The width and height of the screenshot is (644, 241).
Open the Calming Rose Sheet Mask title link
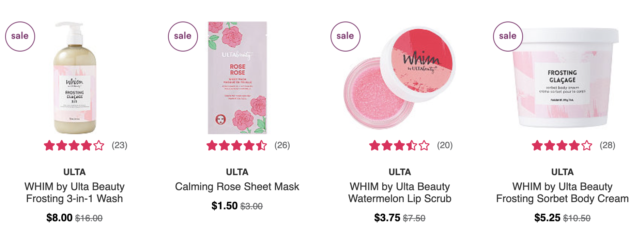tap(237, 187)
